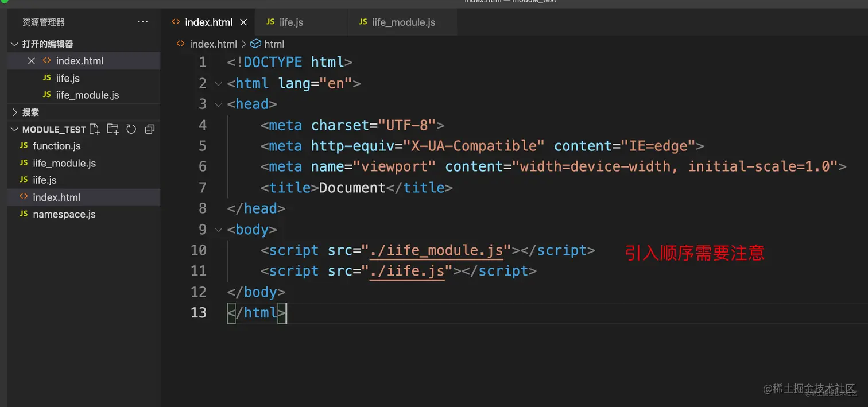Fold the body tag on line 9
868x407 pixels.
click(x=218, y=230)
